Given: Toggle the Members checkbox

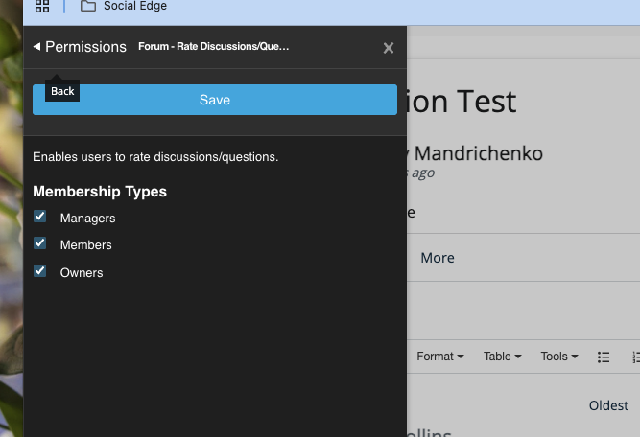Looking at the screenshot, I should (40, 244).
